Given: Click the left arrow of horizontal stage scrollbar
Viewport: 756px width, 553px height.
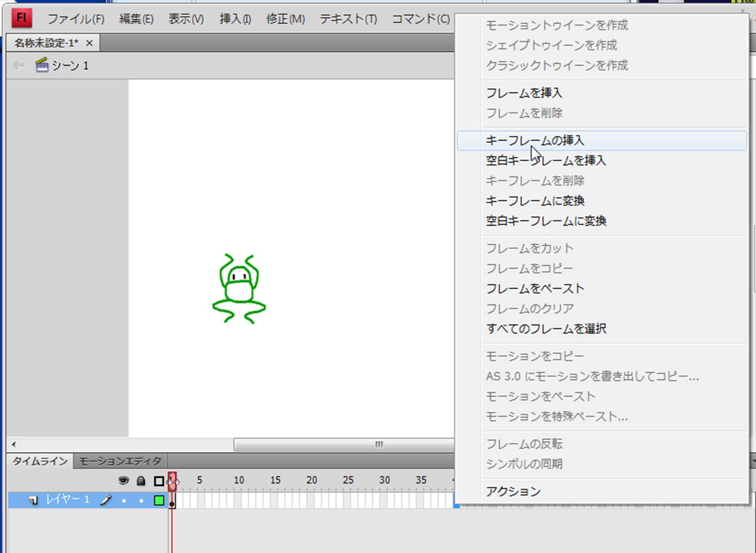Looking at the screenshot, I should tap(14, 445).
